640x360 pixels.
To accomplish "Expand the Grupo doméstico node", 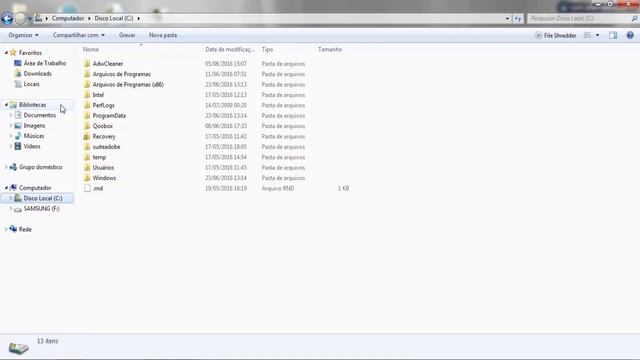I will (6, 167).
